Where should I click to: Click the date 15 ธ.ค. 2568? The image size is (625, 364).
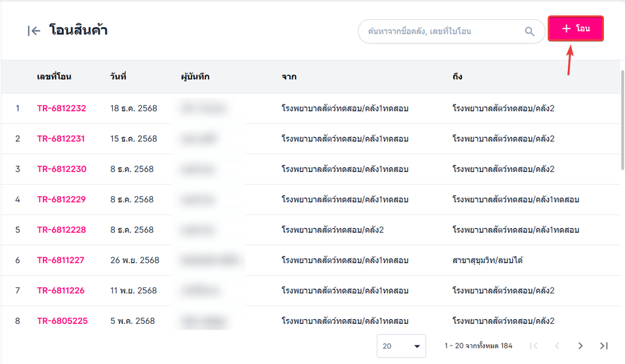(x=134, y=139)
